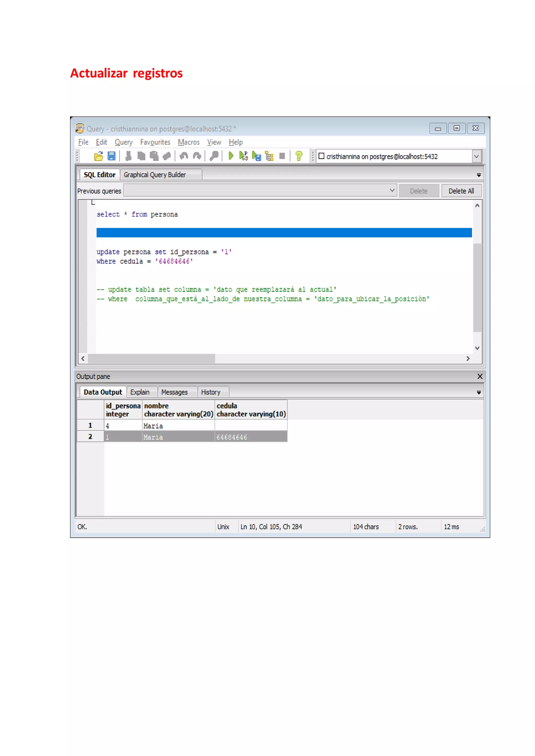Image resolution: width=535 pixels, height=756 pixels.
Task: Click the editor vertical scrollbar thumb
Action: pyautogui.click(x=477, y=287)
